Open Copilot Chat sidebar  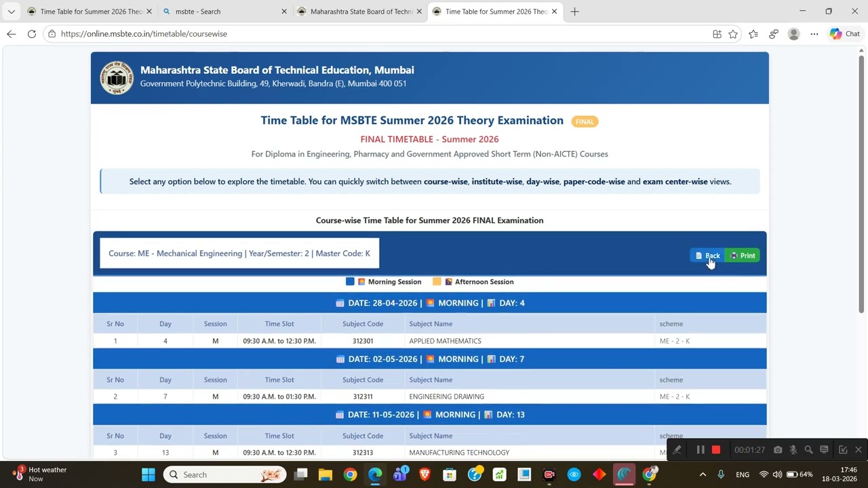click(x=845, y=34)
